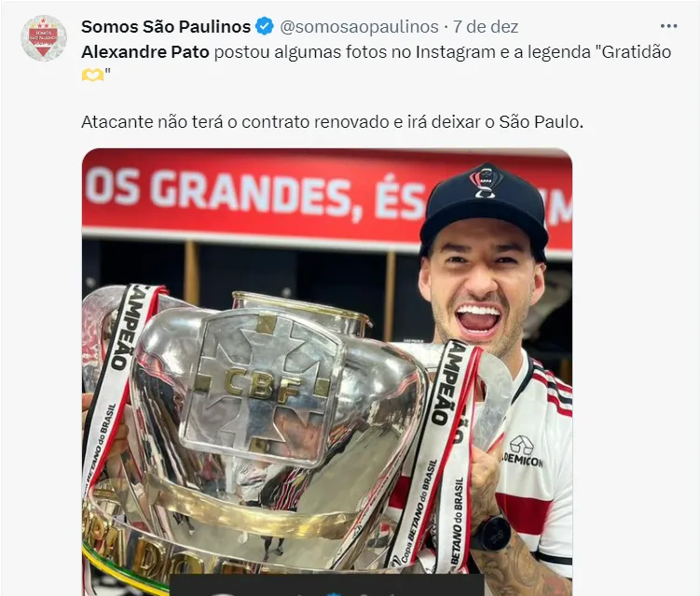Open the three-dot more options menu

coord(668,26)
